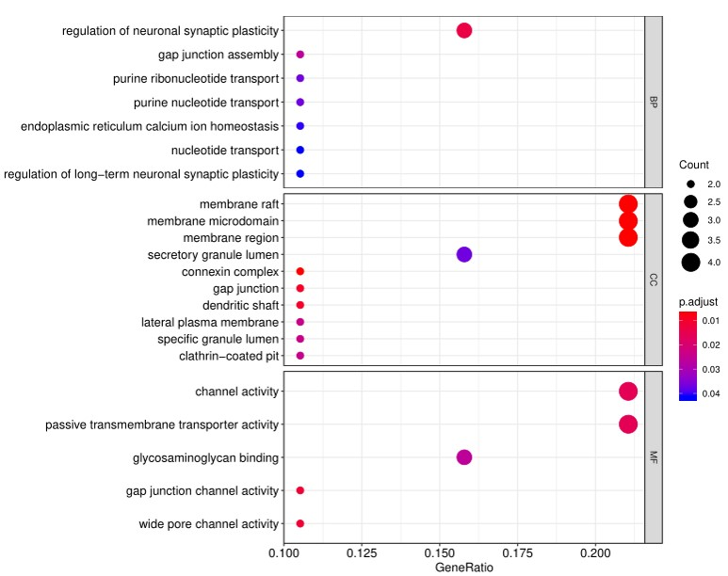This screenshot has width=728, height=576.
Task: Click the clathrin-coated pit axis label
Action: pos(229,356)
